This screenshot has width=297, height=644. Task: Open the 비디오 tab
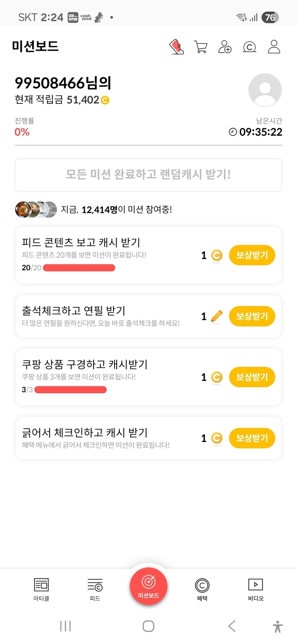[256, 589]
